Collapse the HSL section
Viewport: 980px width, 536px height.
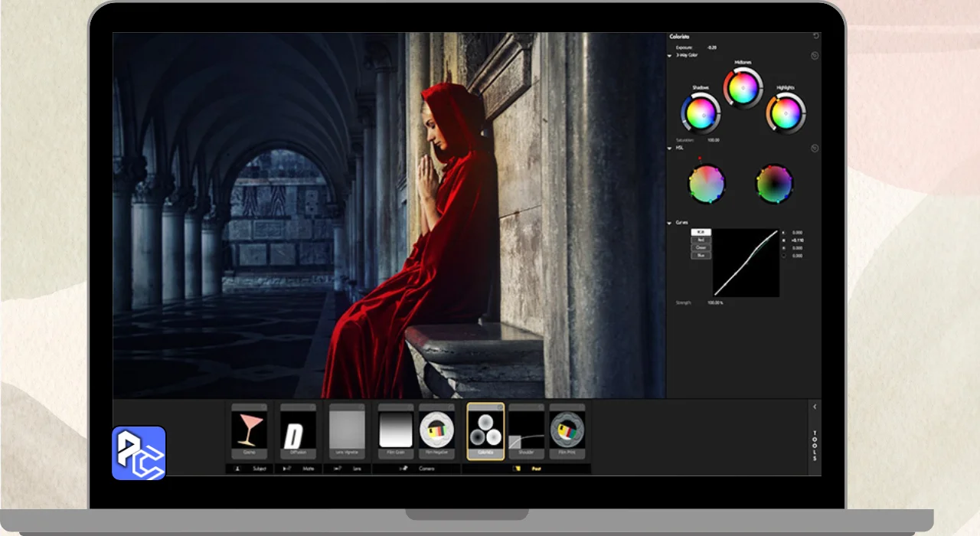click(x=670, y=149)
